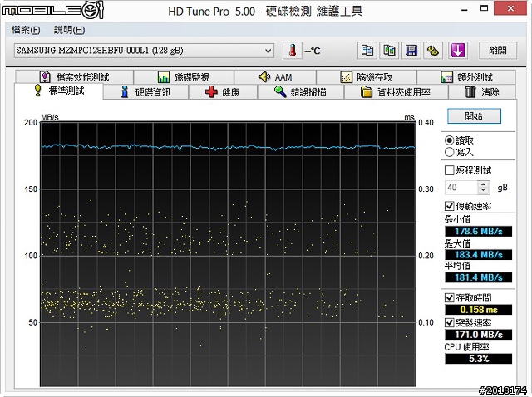Click the short stroke gB value field

pyautogui.click(x=461, y=188)
